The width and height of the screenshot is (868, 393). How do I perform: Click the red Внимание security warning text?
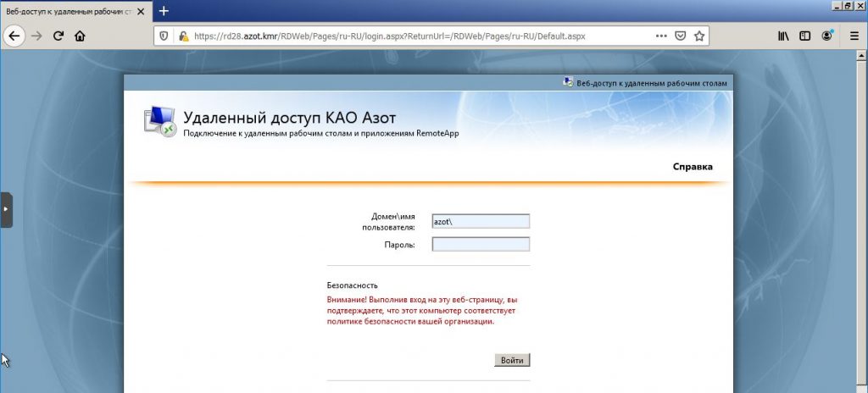tap(422, 311)
